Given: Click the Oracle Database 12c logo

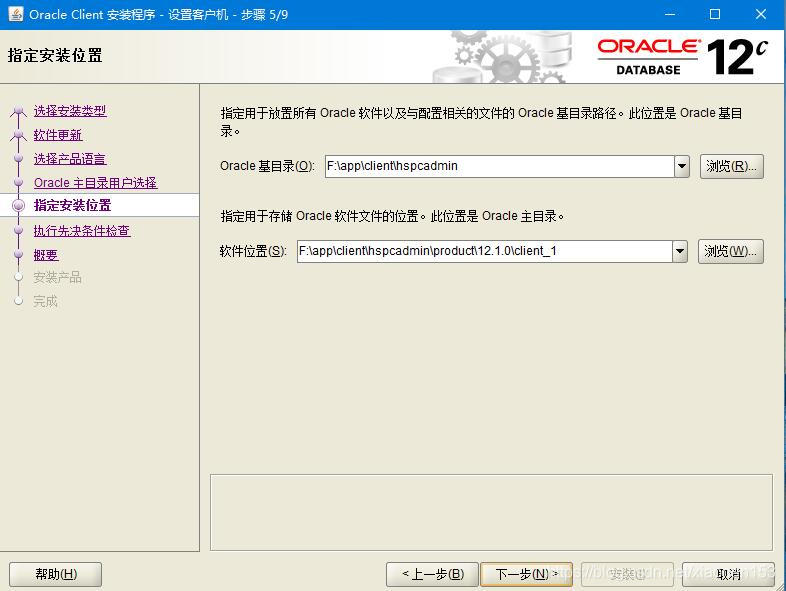Looking at the screenshot, I should (682, 57).
